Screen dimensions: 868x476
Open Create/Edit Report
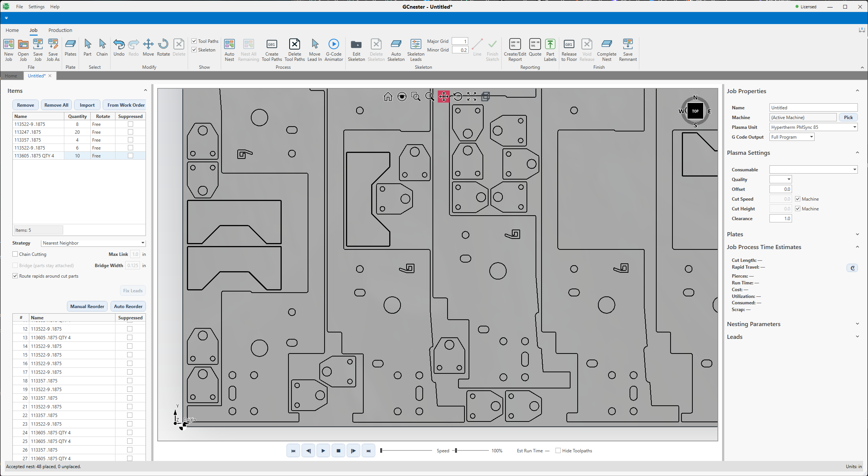(515, 50)
